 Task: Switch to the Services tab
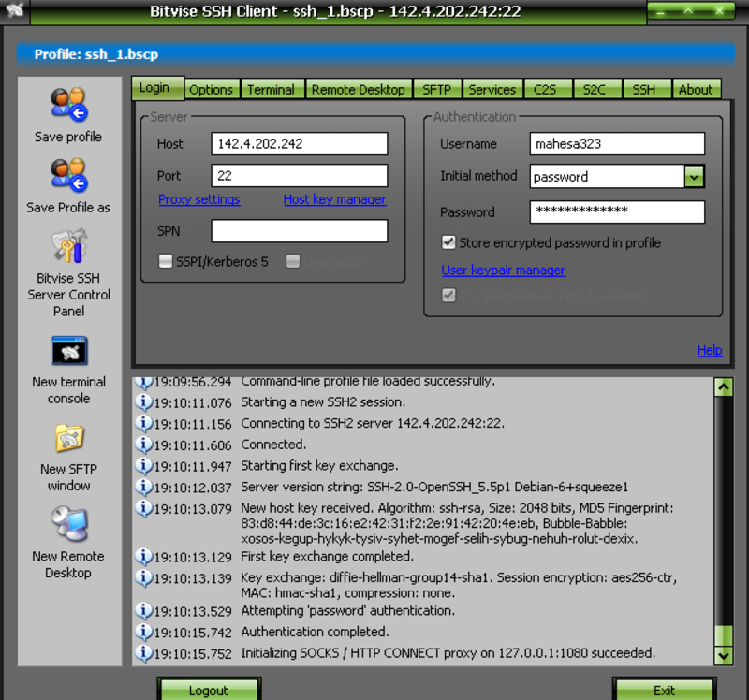pyautogui.click(x=492, y=89)
